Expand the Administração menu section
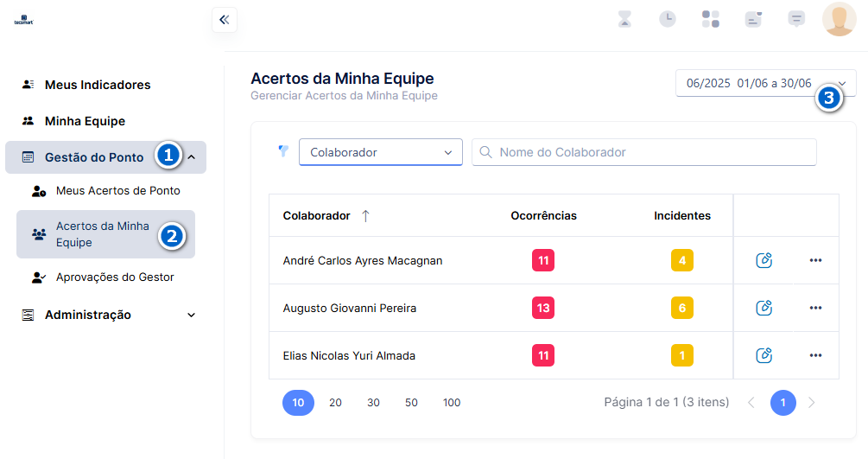This screenshot has width=868, height=459. (105, 315)
